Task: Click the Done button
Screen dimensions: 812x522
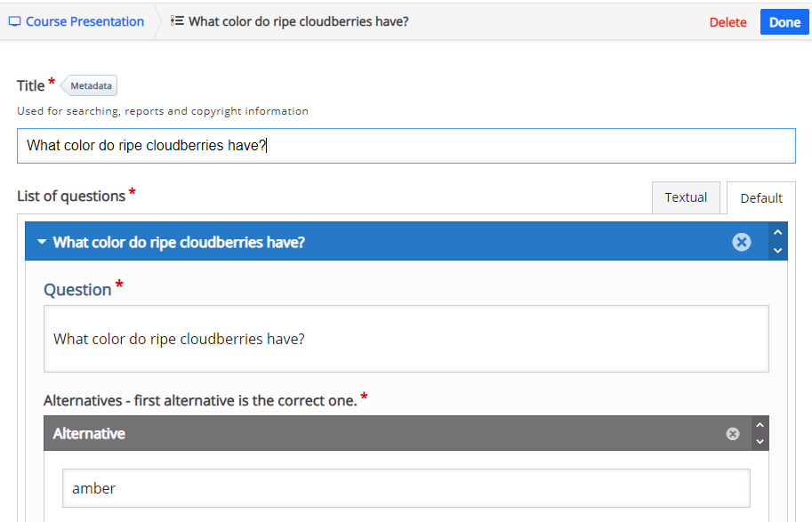Action: pos(784,22)
